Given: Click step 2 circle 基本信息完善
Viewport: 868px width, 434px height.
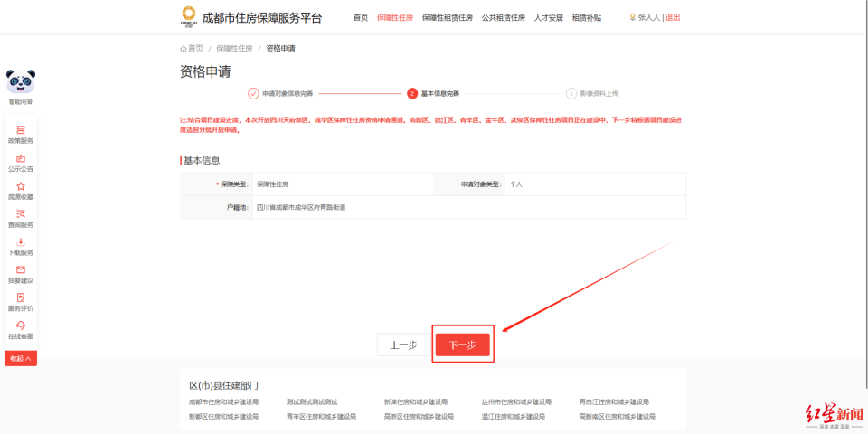Looking at the screenshot, I should (412, 93).
